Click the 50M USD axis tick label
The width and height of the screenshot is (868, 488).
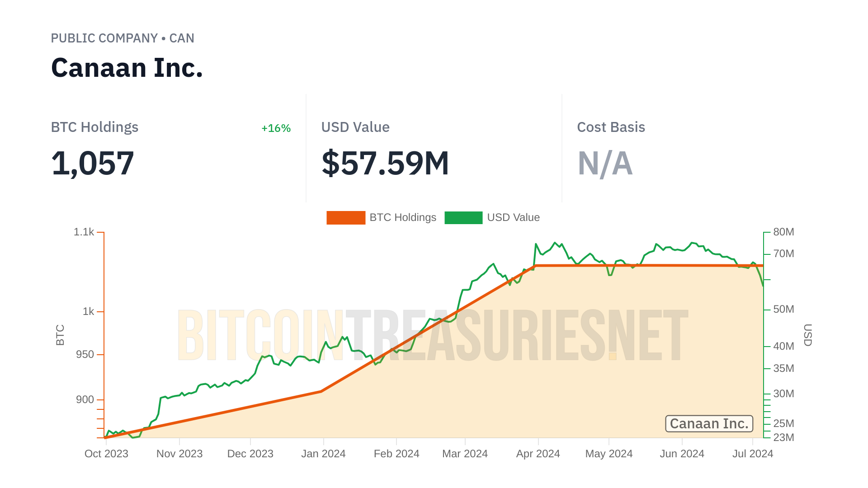tap(783, 310)
